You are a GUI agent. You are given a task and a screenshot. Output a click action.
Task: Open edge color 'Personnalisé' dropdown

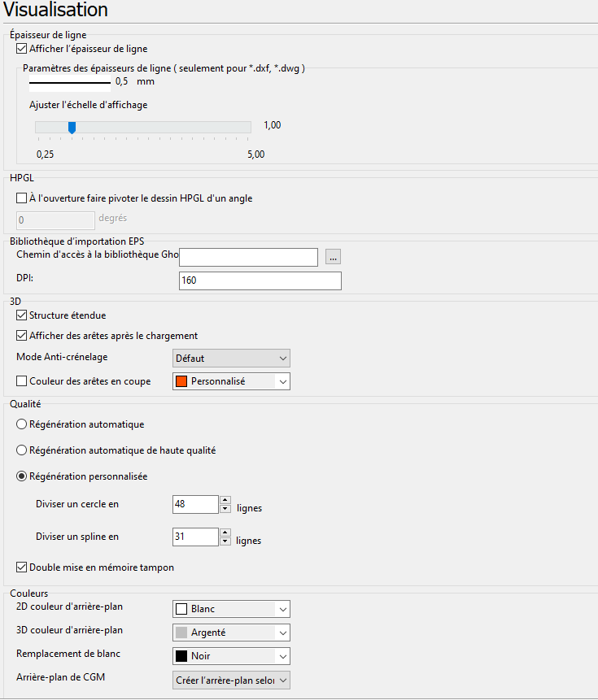(231, 381)
